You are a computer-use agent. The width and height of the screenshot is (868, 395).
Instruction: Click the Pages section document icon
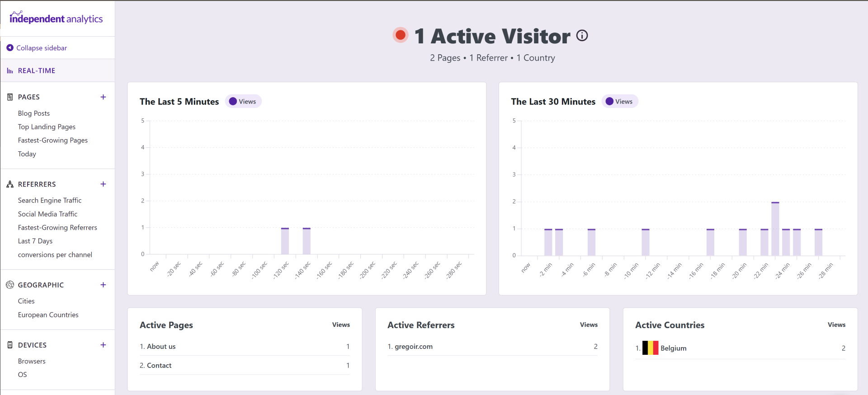(x=10, y=97)
